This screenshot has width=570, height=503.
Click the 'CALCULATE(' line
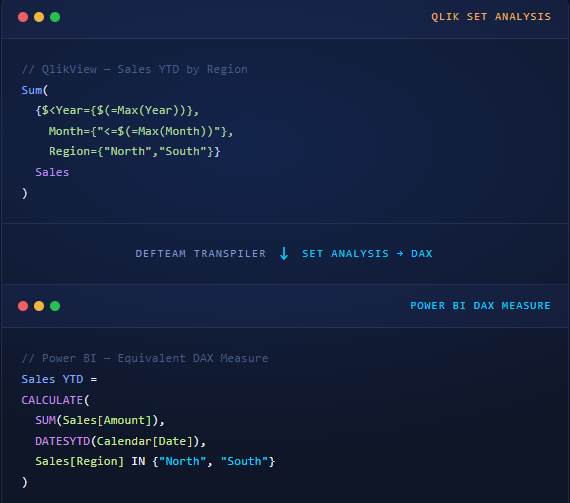click(55, 400)
